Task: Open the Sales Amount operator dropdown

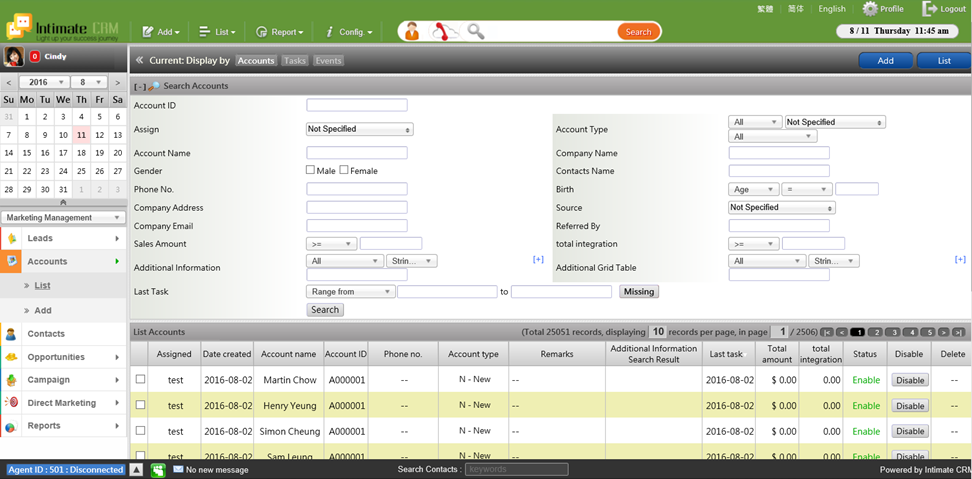Action: point(332,244)
